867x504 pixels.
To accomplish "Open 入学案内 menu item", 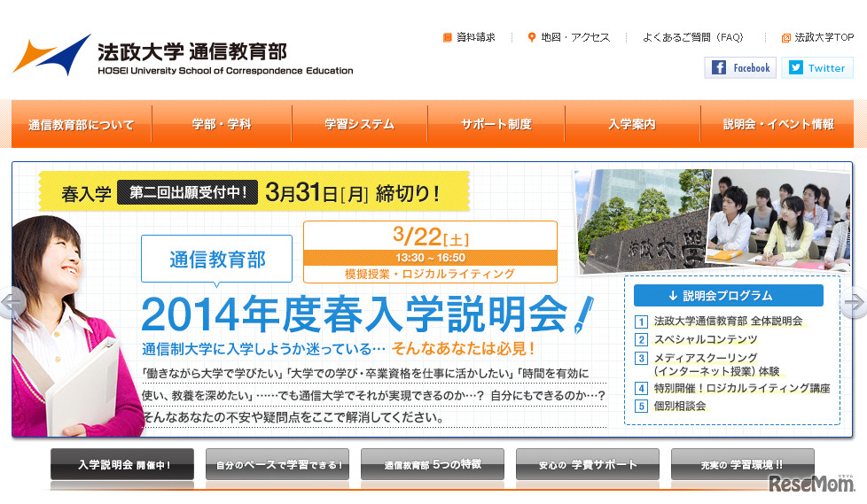I will tap(632, 125).
